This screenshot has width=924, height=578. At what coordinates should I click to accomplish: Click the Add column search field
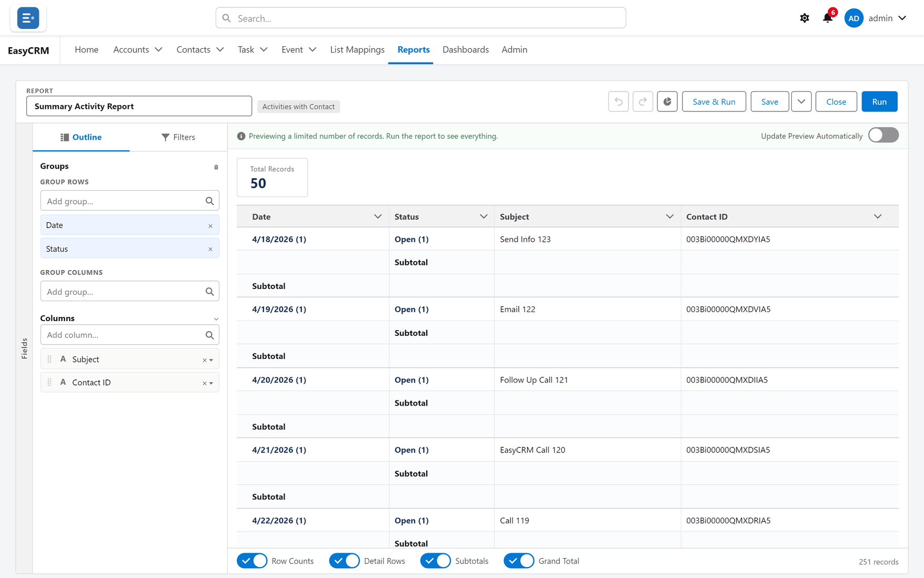point(130,335)
